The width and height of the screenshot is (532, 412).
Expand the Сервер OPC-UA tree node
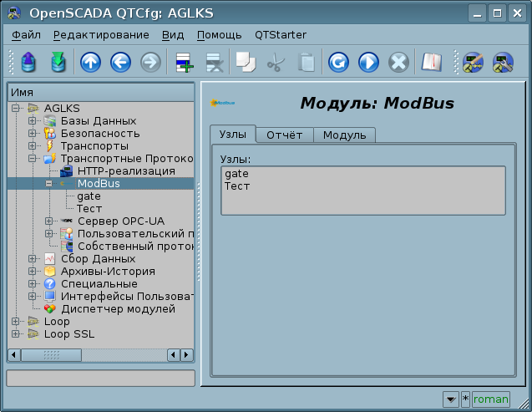click(49, 221)
